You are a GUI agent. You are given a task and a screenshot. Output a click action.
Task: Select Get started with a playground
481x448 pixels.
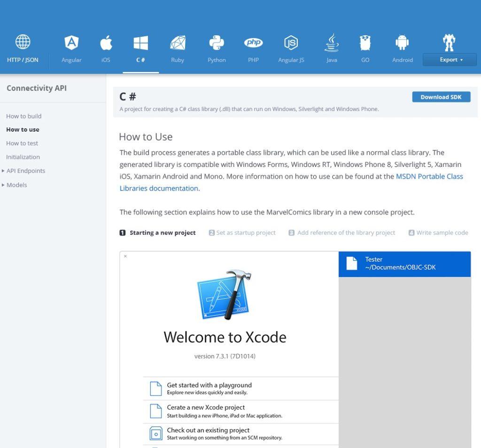tap(240, 388)
